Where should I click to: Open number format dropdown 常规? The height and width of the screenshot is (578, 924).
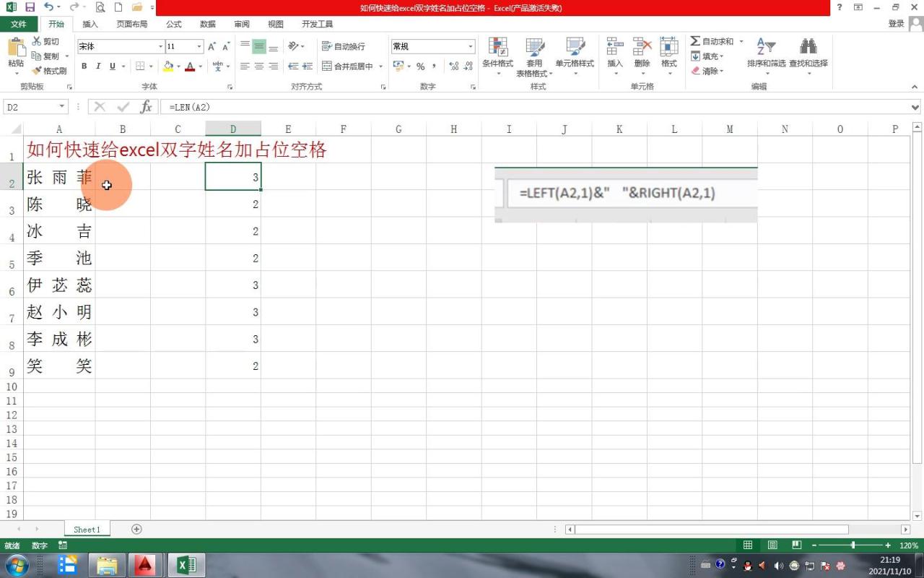(471, 46)
